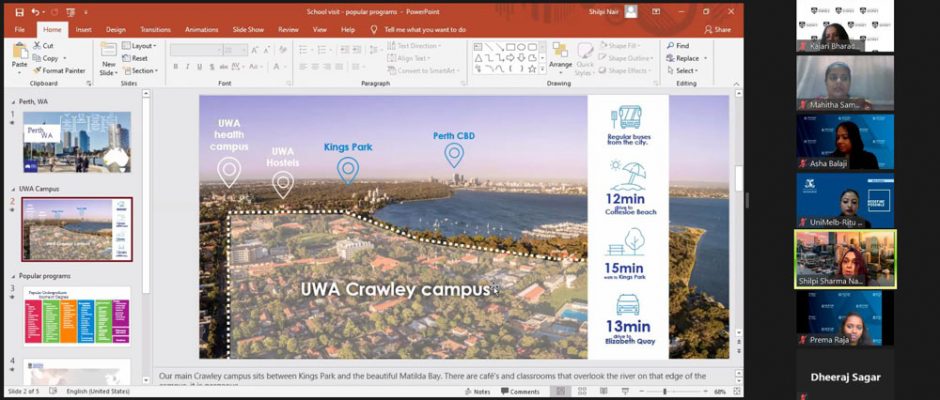Open the font name combo box
Viewport: 940px width, 400px height.
(x=197, y=50)
